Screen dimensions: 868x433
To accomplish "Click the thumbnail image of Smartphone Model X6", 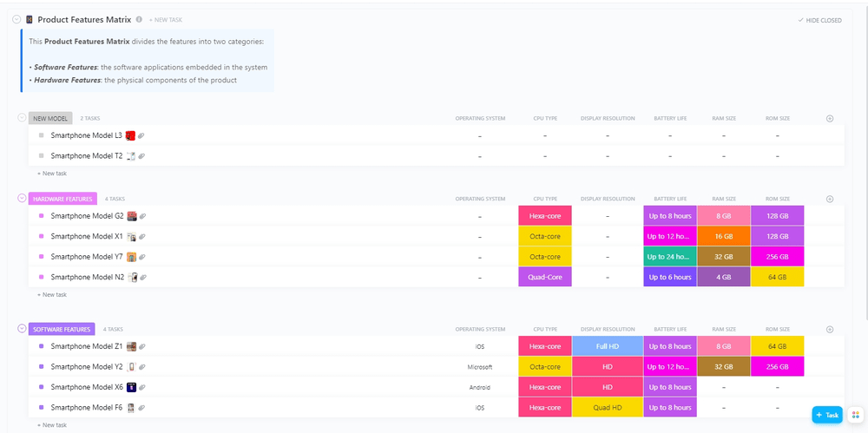I will click(132, 387).
